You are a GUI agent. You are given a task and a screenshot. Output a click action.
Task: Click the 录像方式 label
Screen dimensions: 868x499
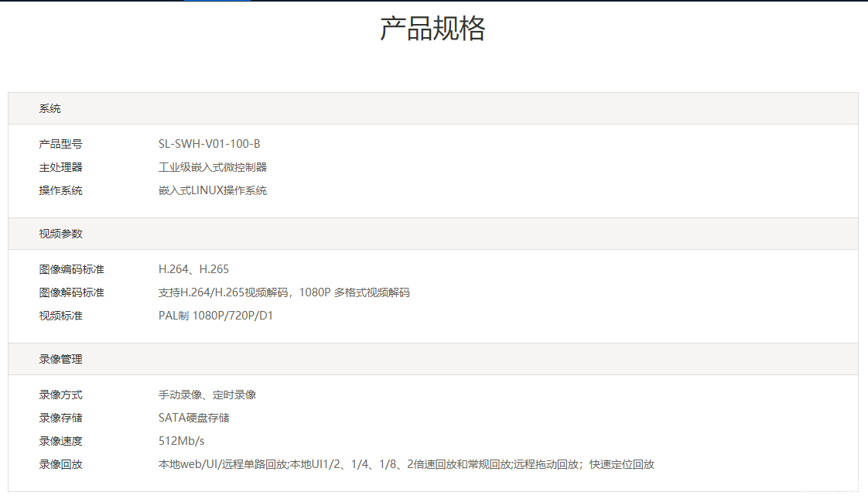[60, 395]
